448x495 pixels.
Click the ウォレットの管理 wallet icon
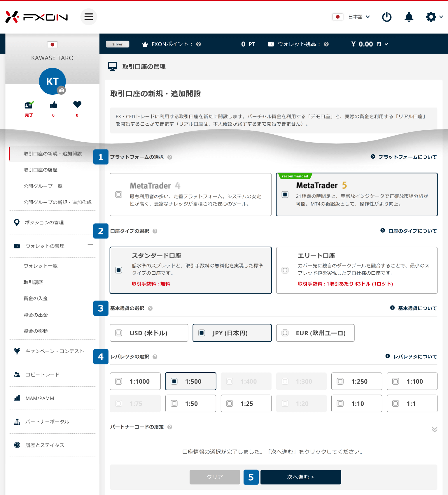click(x=17, y=246)
